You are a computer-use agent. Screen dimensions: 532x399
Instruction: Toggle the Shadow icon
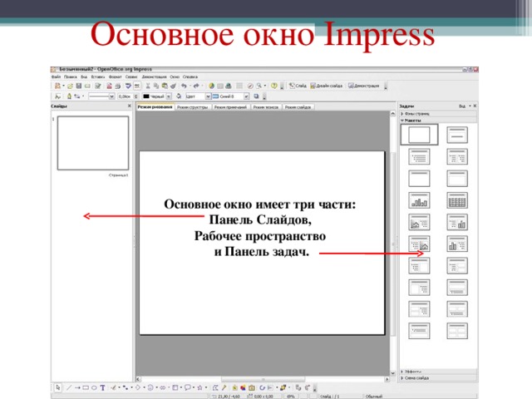(257, 96)
